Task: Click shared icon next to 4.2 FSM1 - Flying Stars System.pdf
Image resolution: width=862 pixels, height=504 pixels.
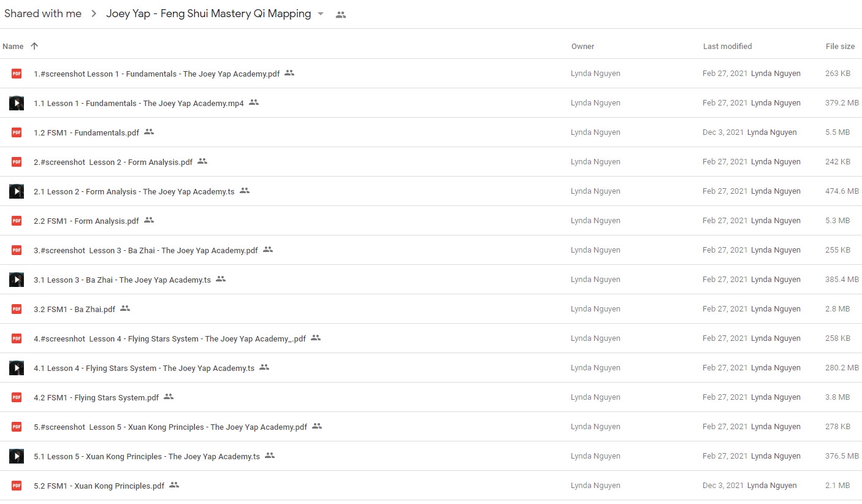Action: coord(169,397)
